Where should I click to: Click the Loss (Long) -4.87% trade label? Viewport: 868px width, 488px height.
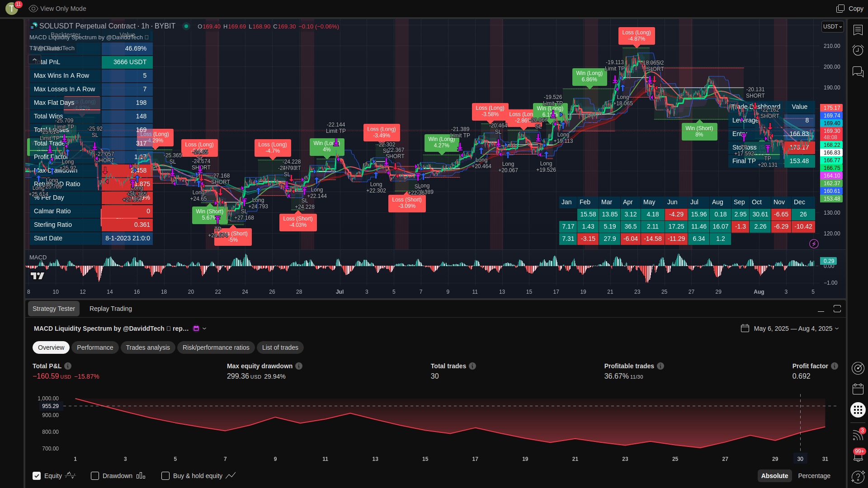637,36
